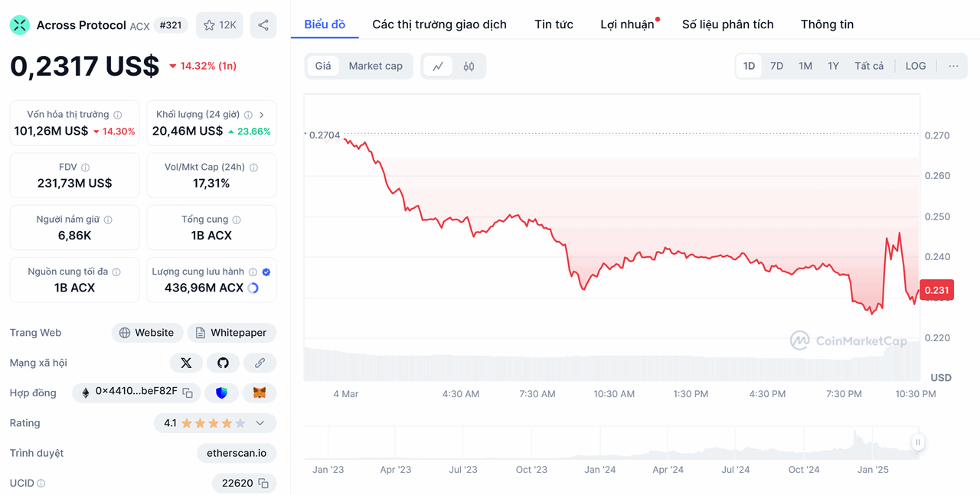
Task: Open the share icon button
Action: click(x=263, y=25)
